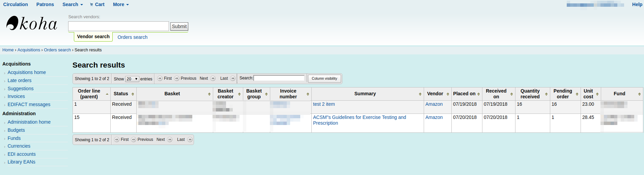
Task: Sort by the Status column sort icon
Action: pyautogui.click(x=133, y=94)
